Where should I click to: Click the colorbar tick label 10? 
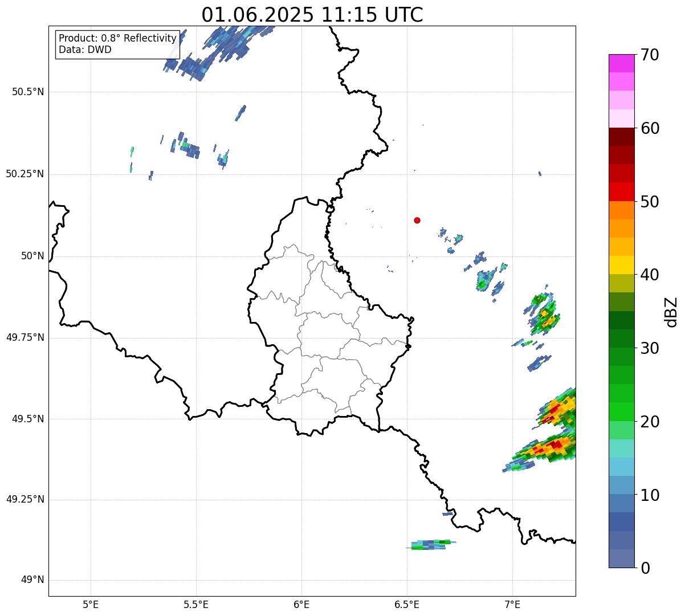pos(650,495)
